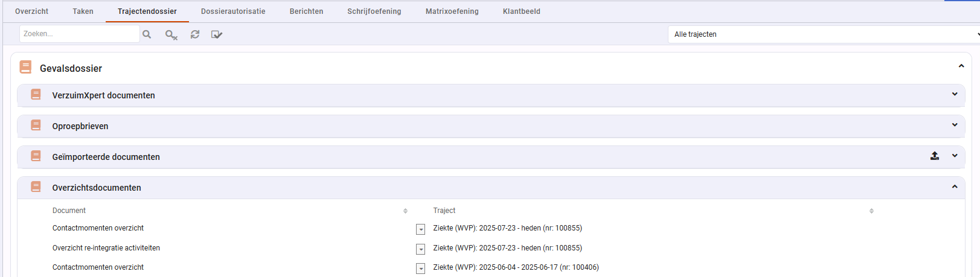Click upload icon in Geïmporteerde documenten
The width and height of the screenshot is (980, 277).
coord(935,156)
